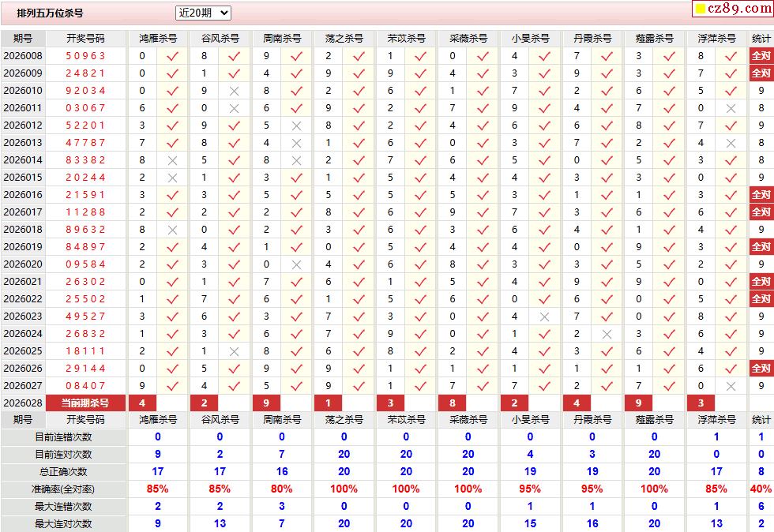Open the 近20期 period range dropdown
Screen dimensions: 774x532
[203, 13]
